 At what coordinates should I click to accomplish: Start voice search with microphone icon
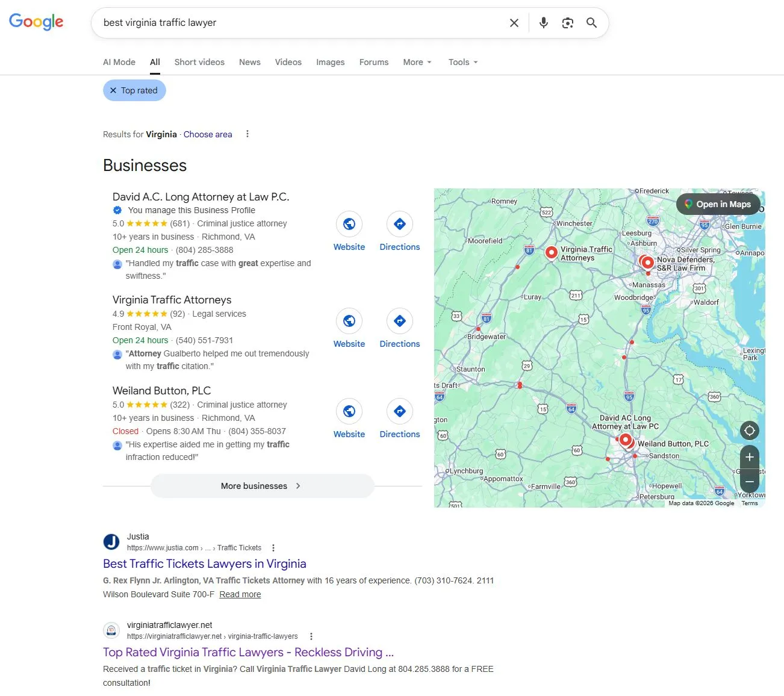[544, 23]
